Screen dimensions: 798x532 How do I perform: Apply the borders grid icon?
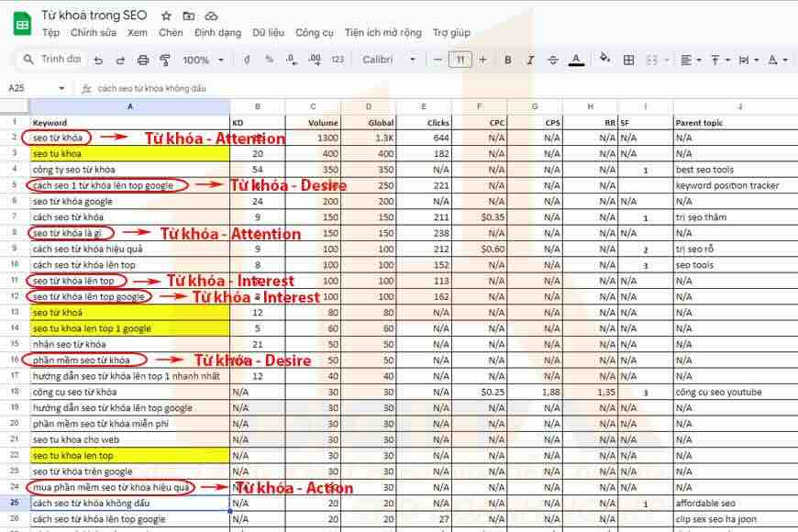coord(628,60)
